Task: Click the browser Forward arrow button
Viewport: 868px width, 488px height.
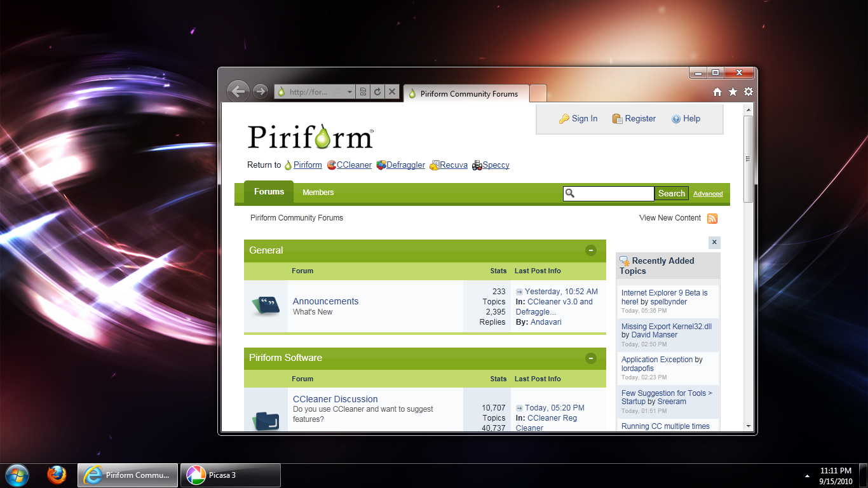Action: click(x=260, y=91)
